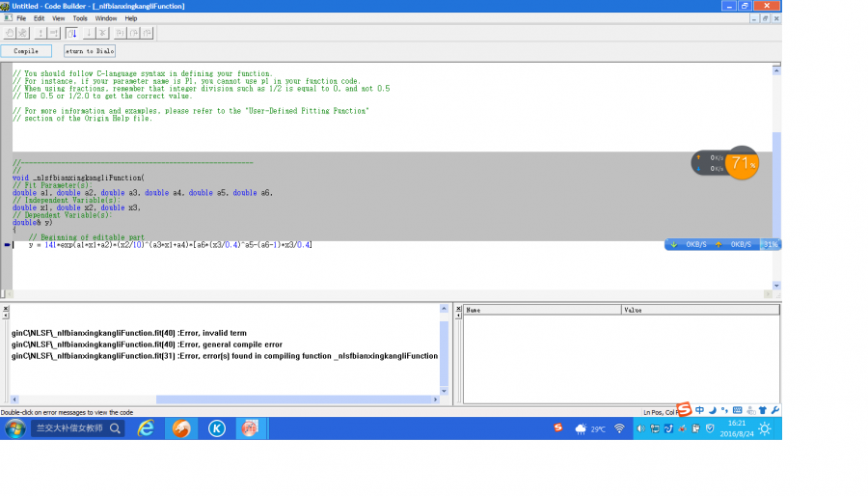
Task: Click the Sogou S icon in system tray
Action: coord(558,427)
